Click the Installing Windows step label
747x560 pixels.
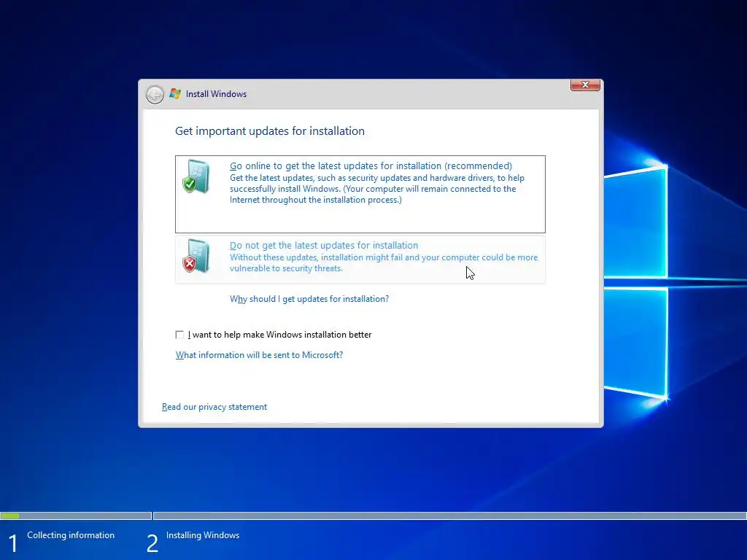203,535
